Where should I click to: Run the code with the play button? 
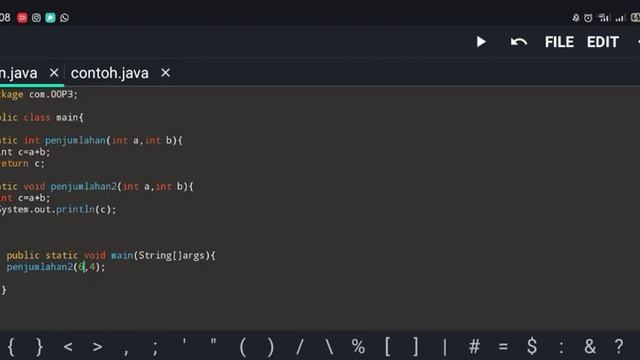click(481, 42)
